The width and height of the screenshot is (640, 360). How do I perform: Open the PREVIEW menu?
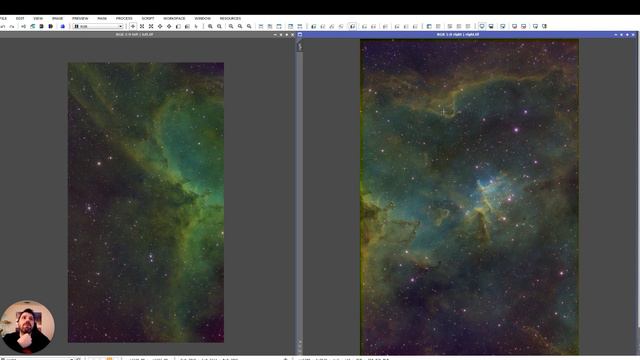coord(80,18)
